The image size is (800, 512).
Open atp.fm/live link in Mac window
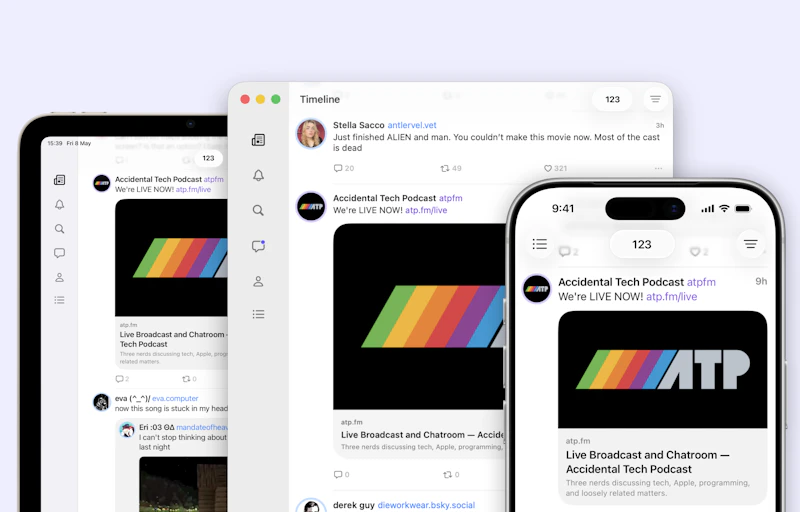(426, 210)
